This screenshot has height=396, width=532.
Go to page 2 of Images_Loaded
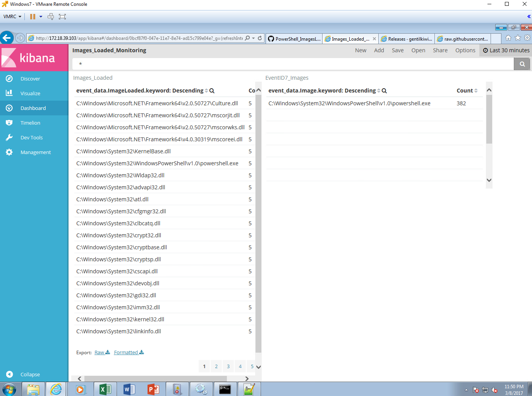pyautogui.click(x=216, y=366)
